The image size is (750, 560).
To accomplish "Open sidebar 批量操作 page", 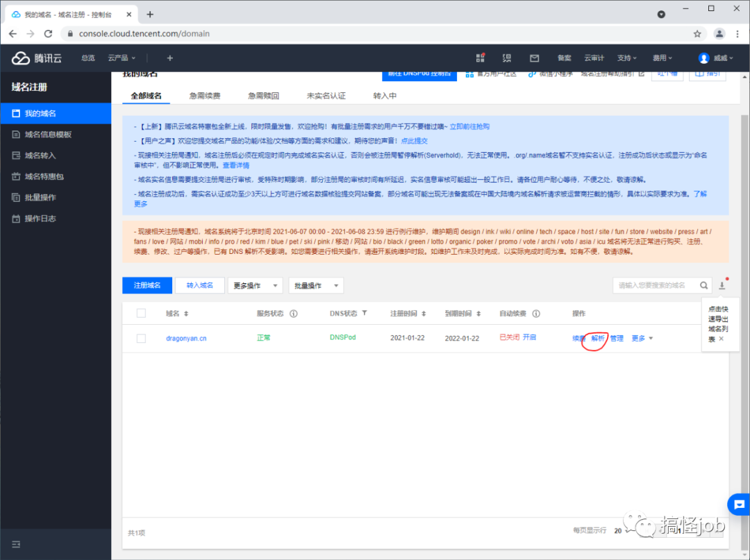I will [x=56, y=197].
